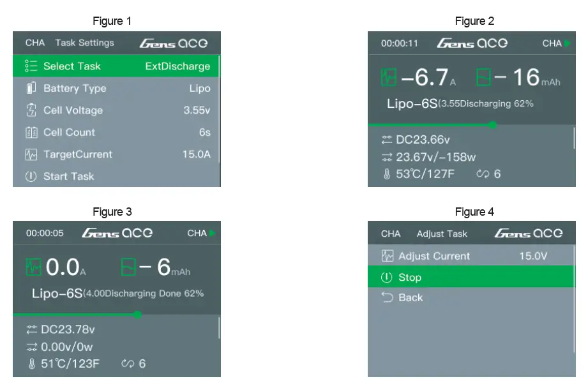Click the Cell Voltage 3.55v value
This screenshot has width=588, height=388.
[x=197, y=110]
